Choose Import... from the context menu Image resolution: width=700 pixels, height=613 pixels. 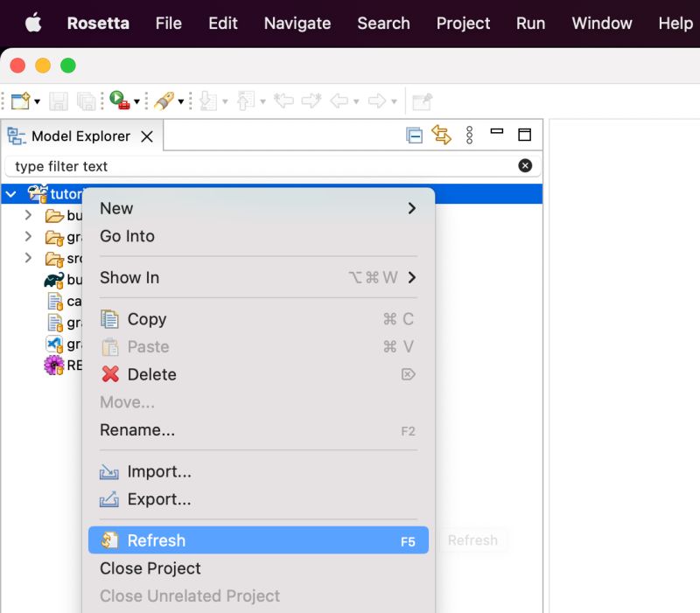click(x=258, y=471)
